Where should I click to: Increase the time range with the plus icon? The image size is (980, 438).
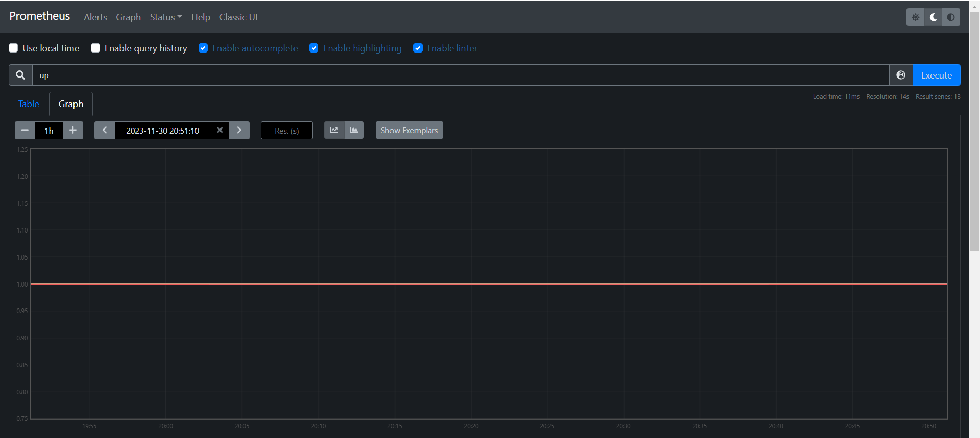point(73,130)
